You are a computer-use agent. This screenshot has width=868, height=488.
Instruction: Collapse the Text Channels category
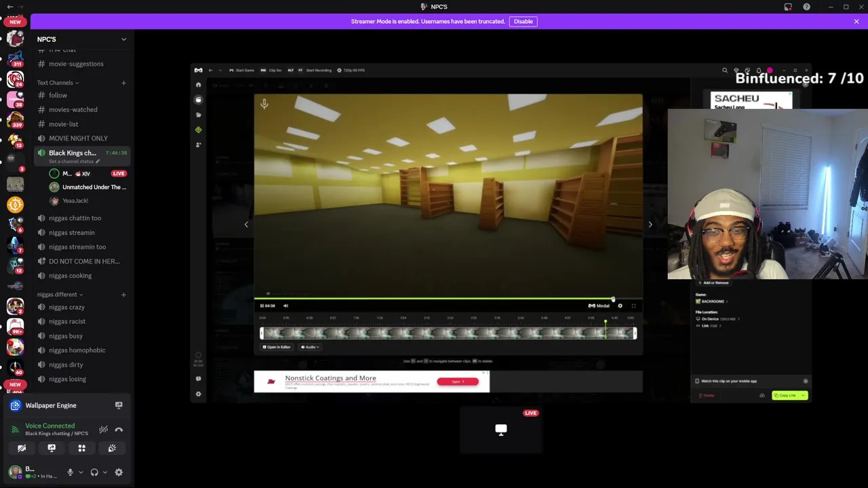[x=58, y=83]
